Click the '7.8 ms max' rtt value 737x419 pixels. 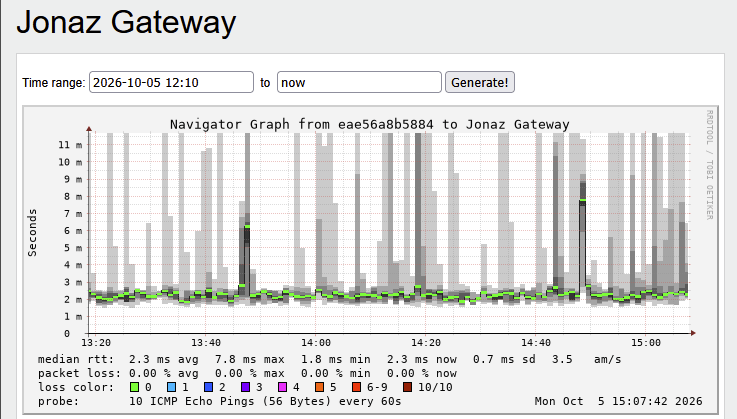[x=250, y=359]
